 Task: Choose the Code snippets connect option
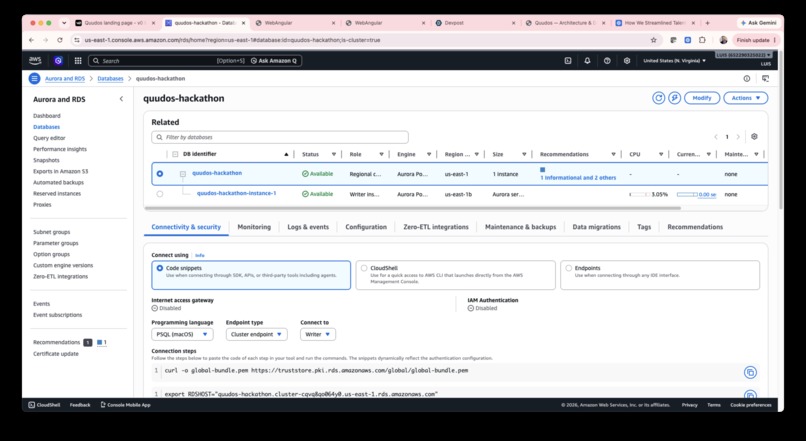(x=251, y=274)
